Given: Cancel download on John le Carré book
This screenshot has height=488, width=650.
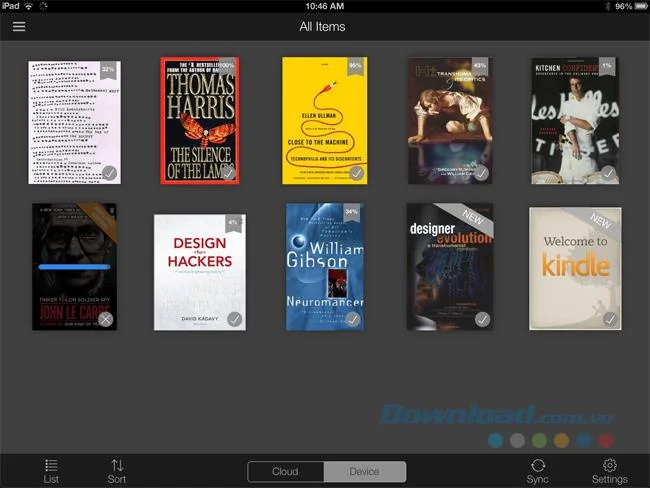Looking at the screenshot, I should (x=106, y=319).
